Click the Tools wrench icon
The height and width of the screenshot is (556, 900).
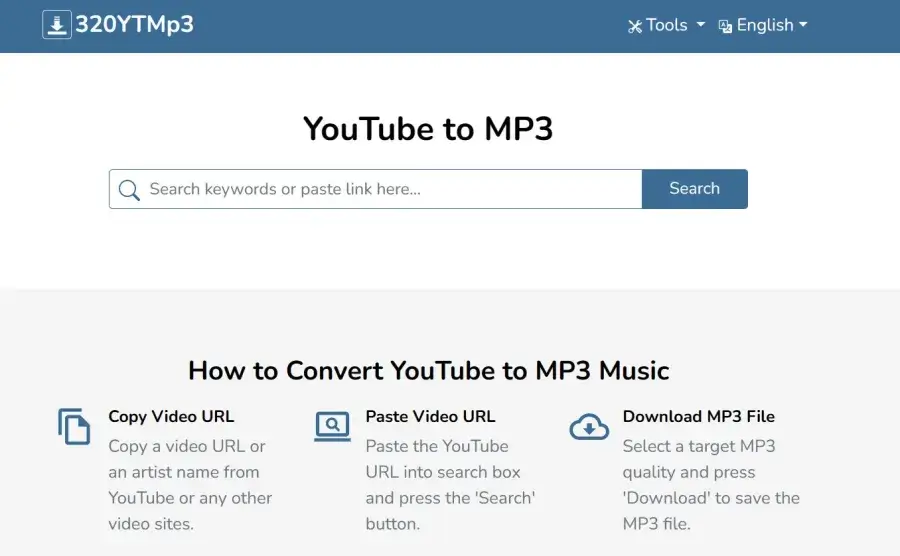click(x=635, y=26)
